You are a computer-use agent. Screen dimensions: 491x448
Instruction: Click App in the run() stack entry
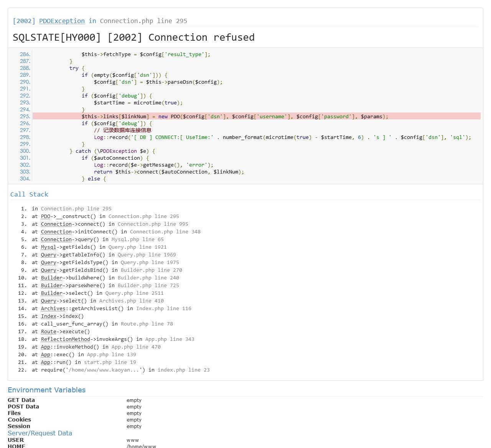click(x=46, y=362)
